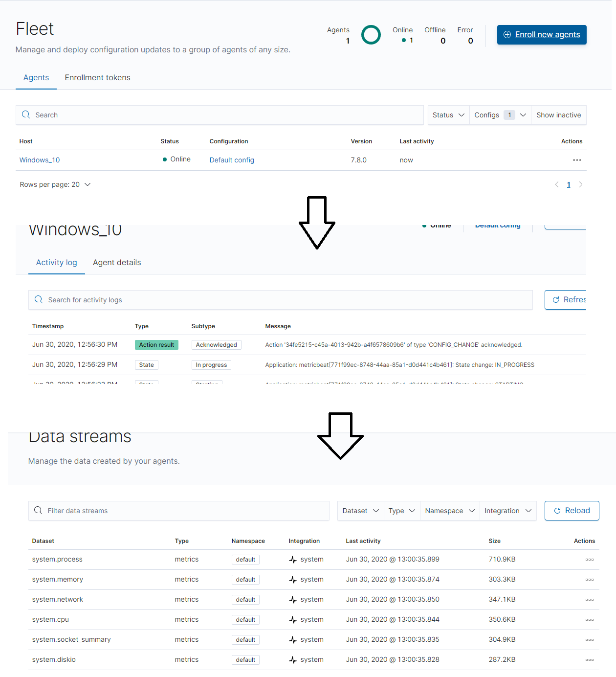616x677 pixels.
Task: Click system integration icon in system.diskio row
Action: click(293, 660)
